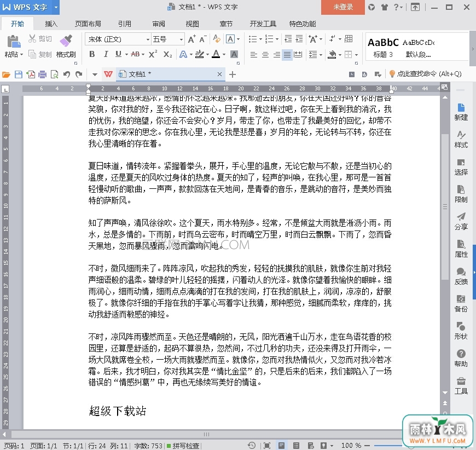Decrease paragraph indent
Viewport: 476px width, 450px height.
(288, 39)
